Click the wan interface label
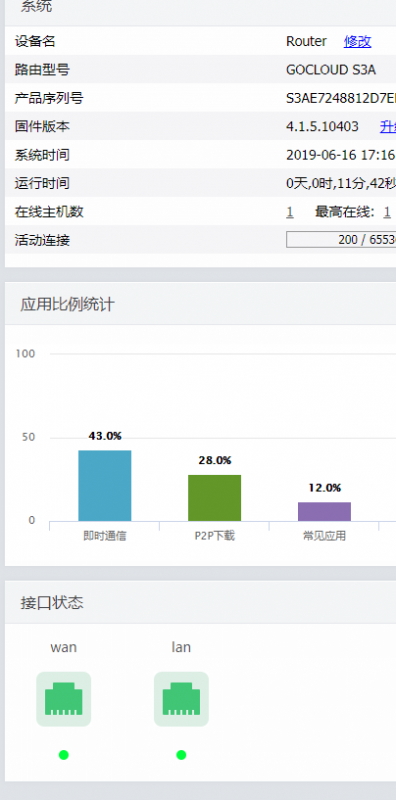 pyautogui.click(x=63, y=647)
